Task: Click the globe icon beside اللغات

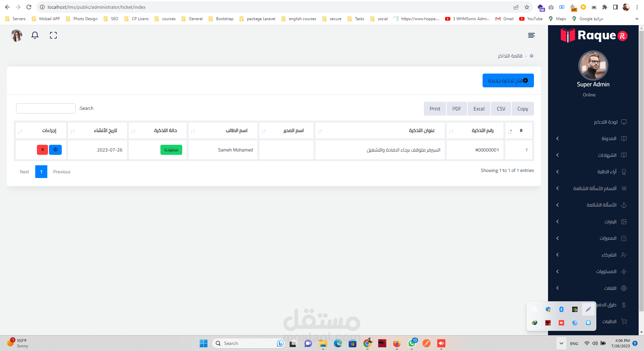Action: click(x=624, y=288)
